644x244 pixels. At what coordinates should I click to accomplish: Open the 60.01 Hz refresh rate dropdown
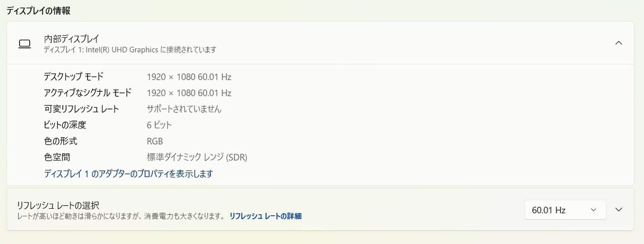(x=565, y=210)
